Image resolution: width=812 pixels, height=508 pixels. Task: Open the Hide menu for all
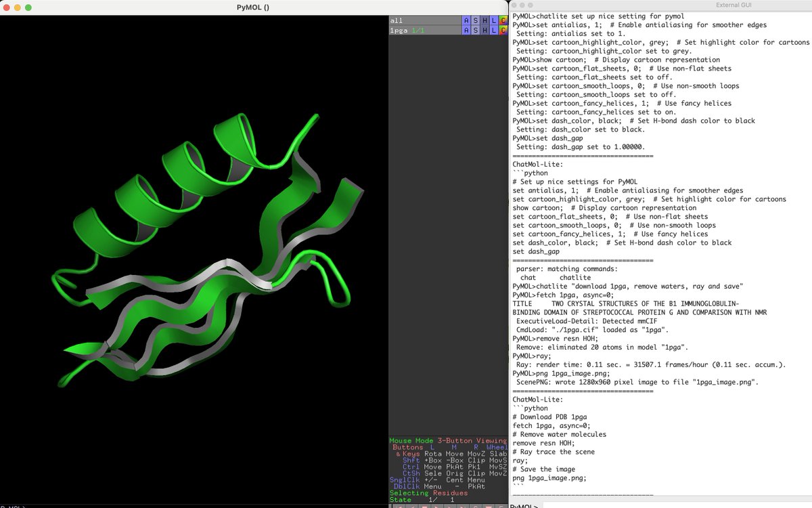[x=484, y=20]
